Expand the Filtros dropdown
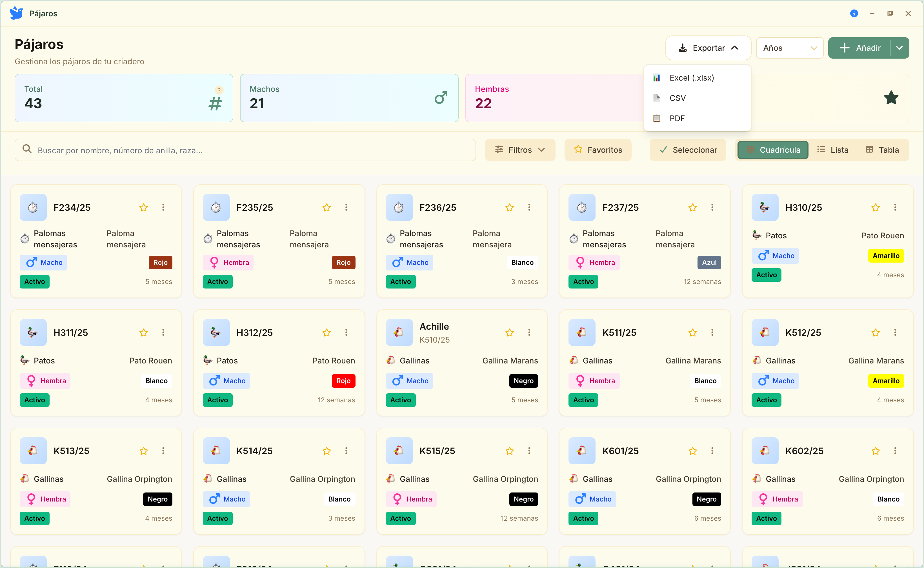The height and width of the screenshot is (568, 924). pos(520,150)
